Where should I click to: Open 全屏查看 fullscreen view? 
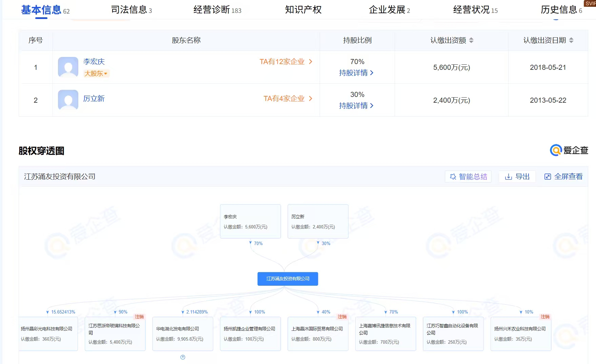click(563, 177)
